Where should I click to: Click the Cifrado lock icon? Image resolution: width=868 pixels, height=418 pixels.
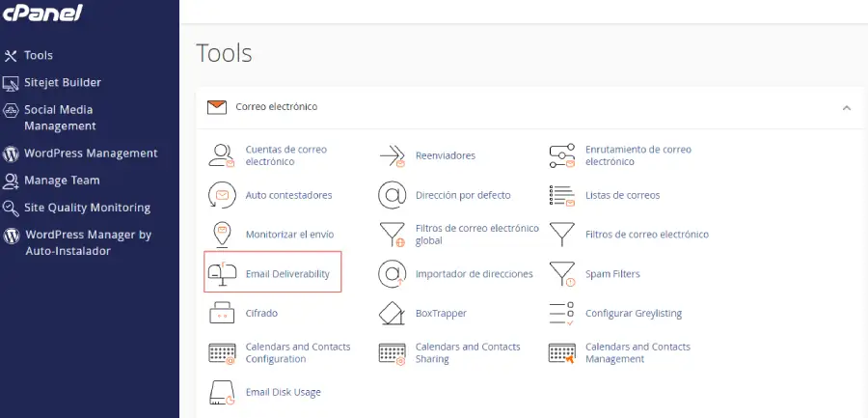pyautogui.click(x=222, y=313)
